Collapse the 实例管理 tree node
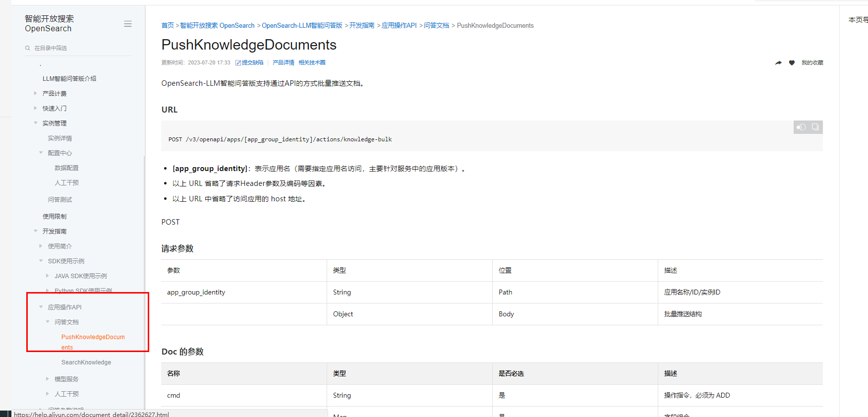868x417 pixels. (35, 123)
